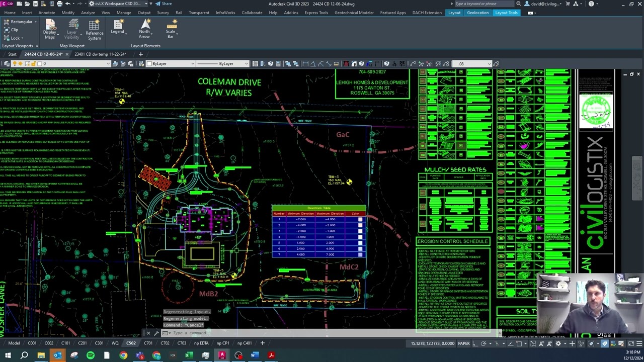Click the ByLayer color swatch box

149,64
